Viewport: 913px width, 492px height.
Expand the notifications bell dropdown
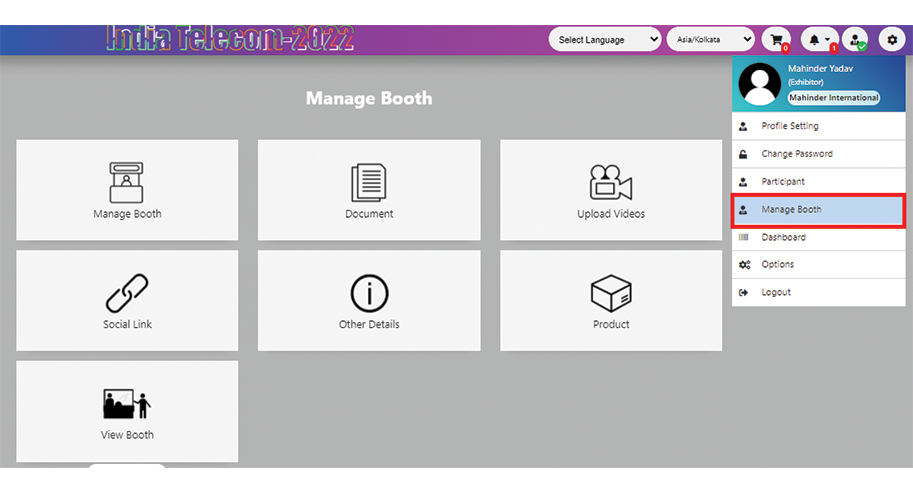point(819,39)
